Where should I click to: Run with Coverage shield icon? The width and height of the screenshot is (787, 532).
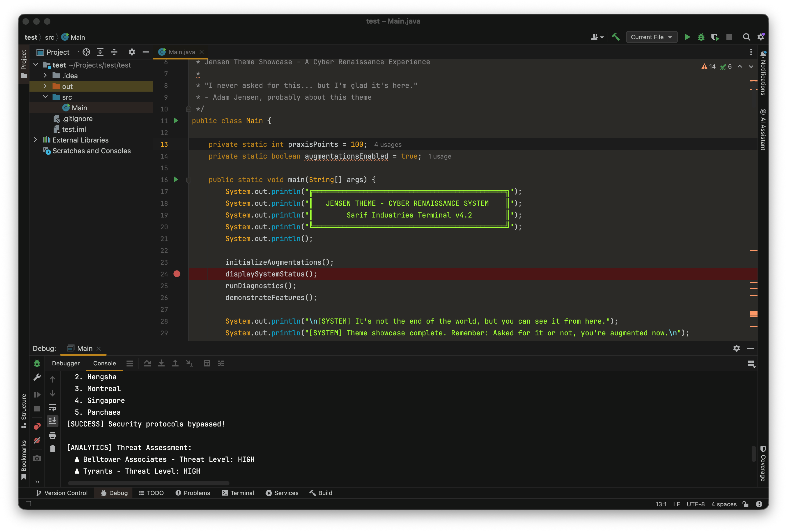tap(715, 37)
